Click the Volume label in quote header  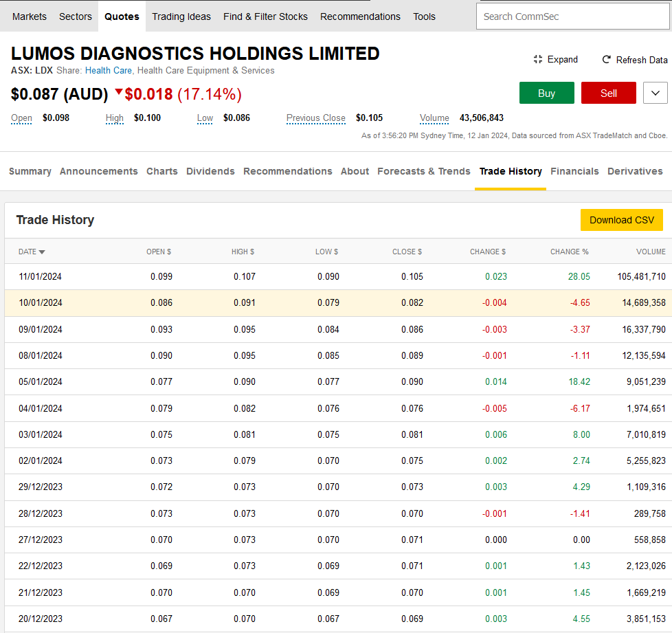click(x=434, y=118)
